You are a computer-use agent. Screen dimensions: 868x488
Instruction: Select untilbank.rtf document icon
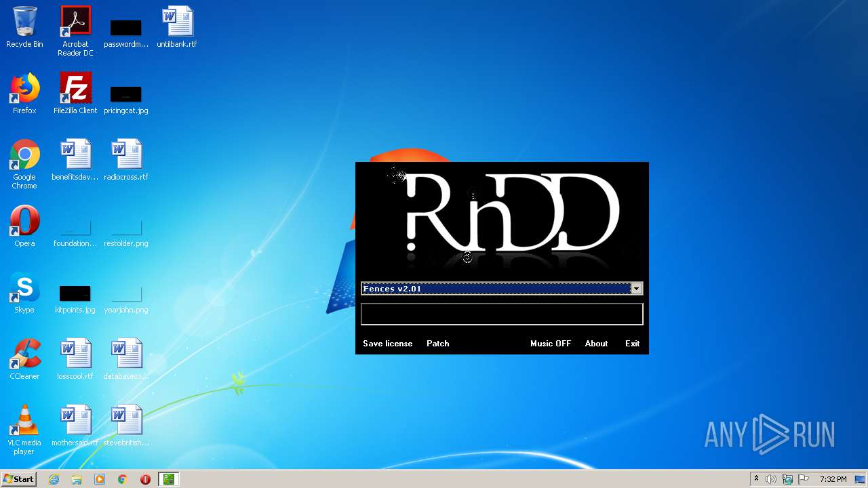[x=177, y=27]
